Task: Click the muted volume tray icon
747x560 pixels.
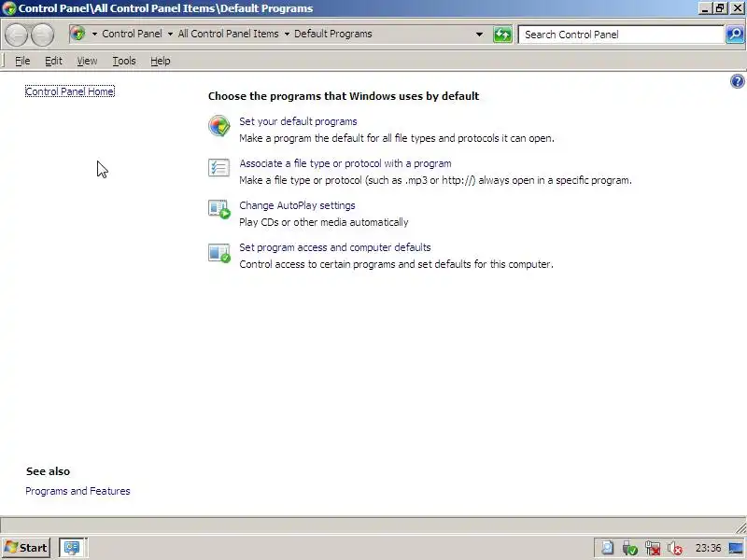Action: (x=674, y=548)
